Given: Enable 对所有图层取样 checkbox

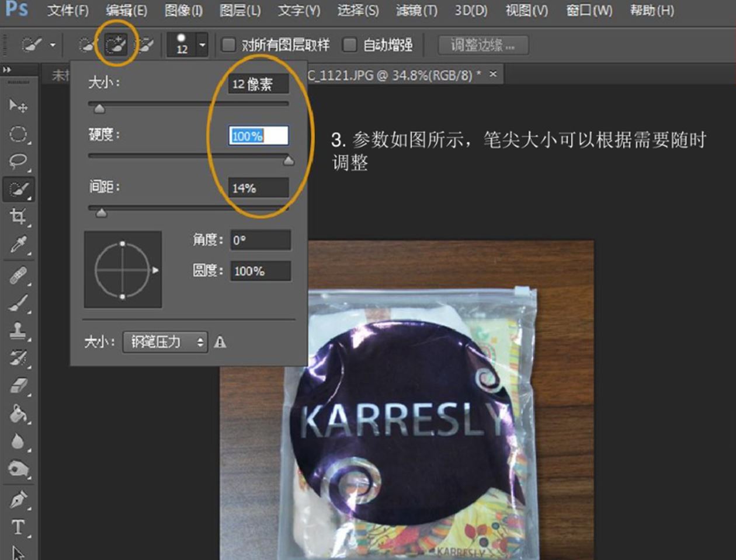Looking at the screenshot, I should (229, 44).
